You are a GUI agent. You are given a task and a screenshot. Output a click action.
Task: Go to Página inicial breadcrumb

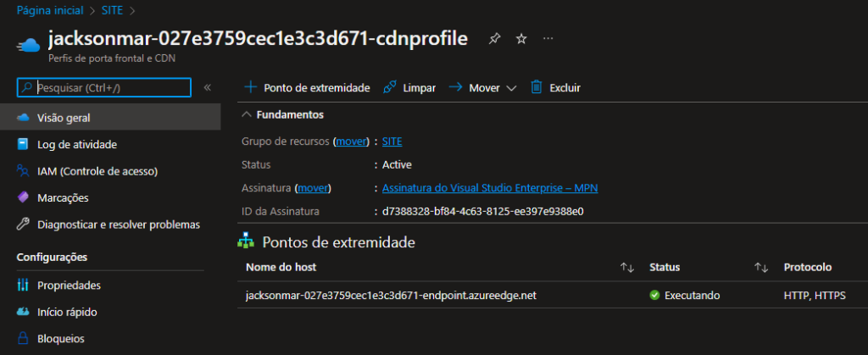point(50,10)
